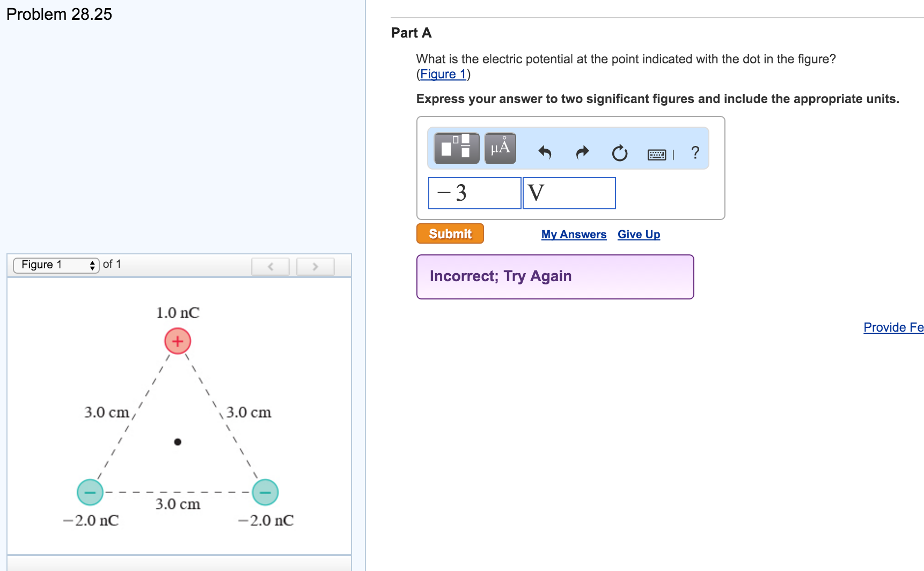The width and height of the screenshot is (924, 571).
Task: Submit the answer
Action: (x=450, y=233)
